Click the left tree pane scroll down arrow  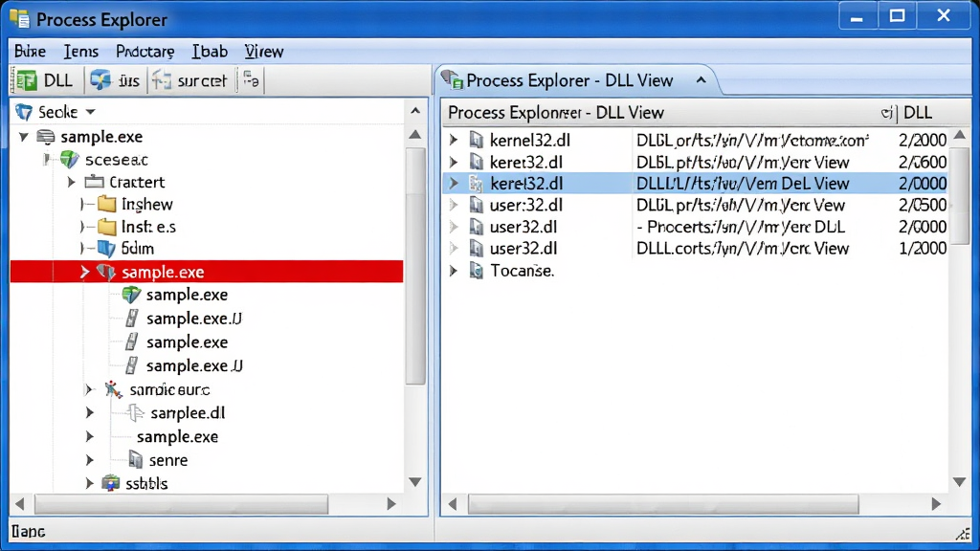point(415,482)
